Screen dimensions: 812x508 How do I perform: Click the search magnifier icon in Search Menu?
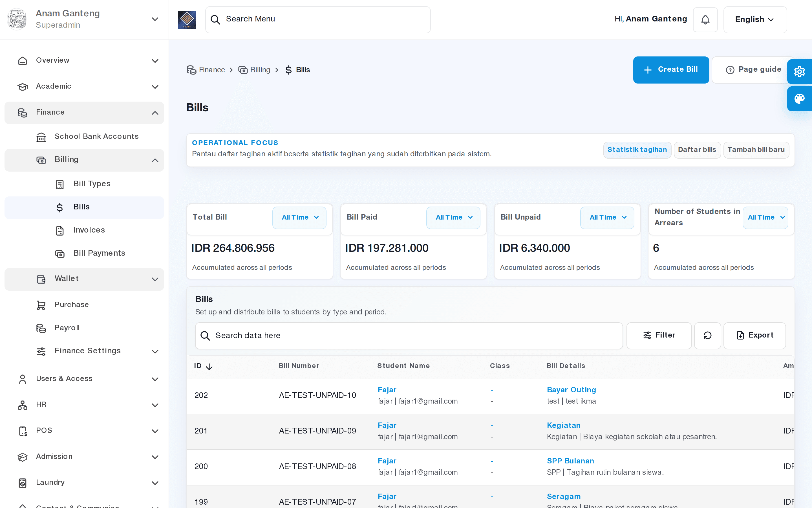pos(215,19)
